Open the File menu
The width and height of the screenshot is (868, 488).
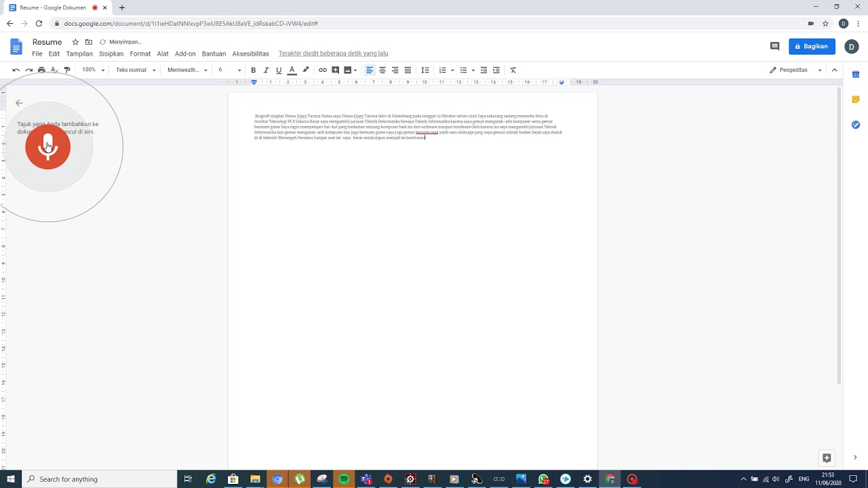tap(37, 54)
